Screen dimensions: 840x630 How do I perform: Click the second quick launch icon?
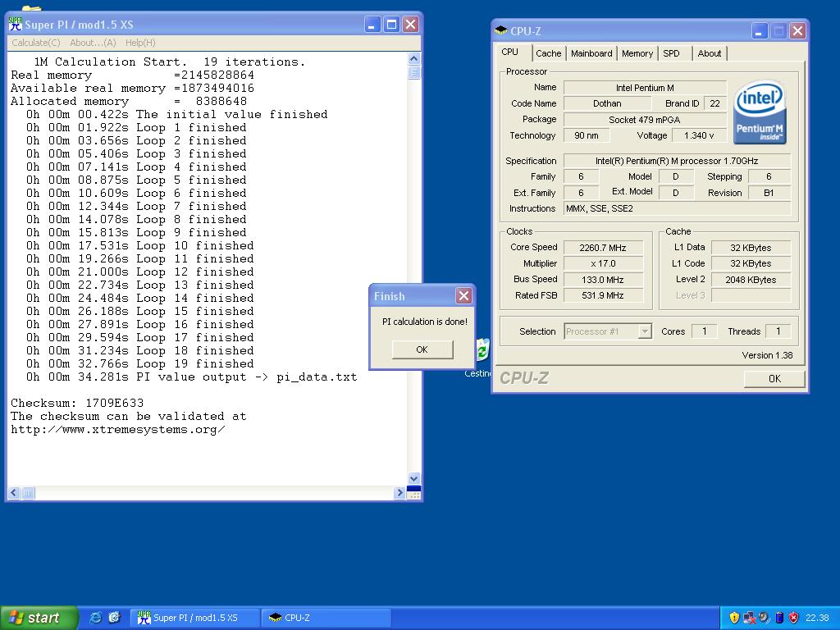tap(114, 618)
